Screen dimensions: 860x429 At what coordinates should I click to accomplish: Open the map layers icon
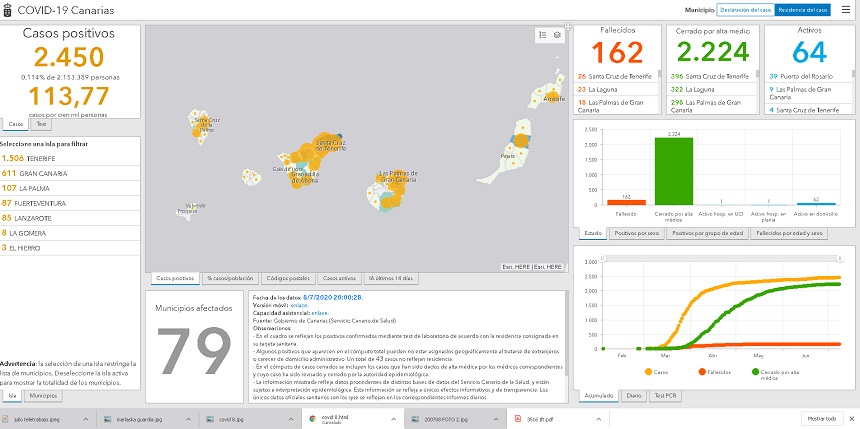coord(557,35)
